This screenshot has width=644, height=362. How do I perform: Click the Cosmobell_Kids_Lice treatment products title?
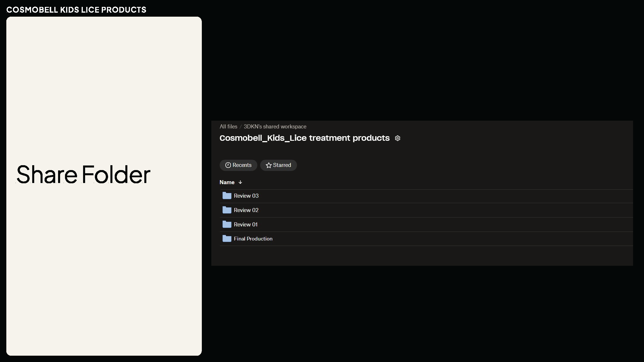tap(304, 138)
